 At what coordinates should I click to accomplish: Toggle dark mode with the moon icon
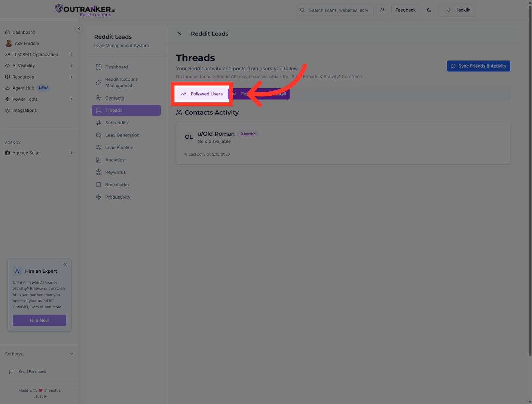(429, 10)
